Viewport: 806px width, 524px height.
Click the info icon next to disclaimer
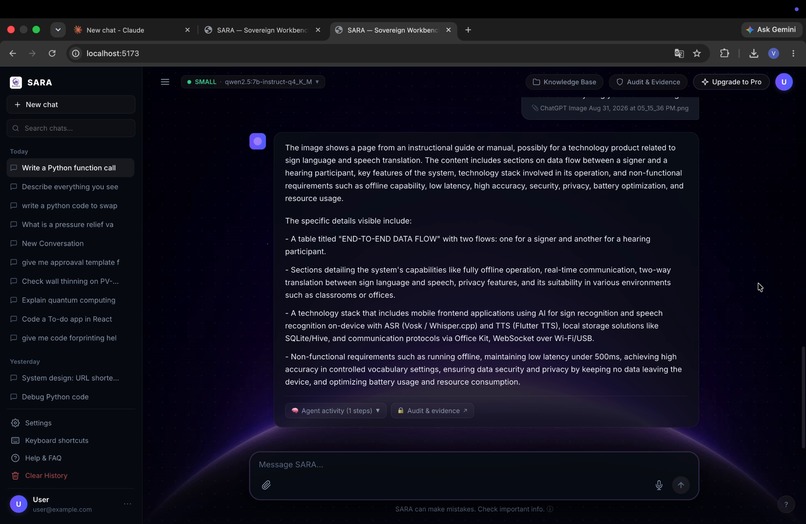click(x=550, y=509)
